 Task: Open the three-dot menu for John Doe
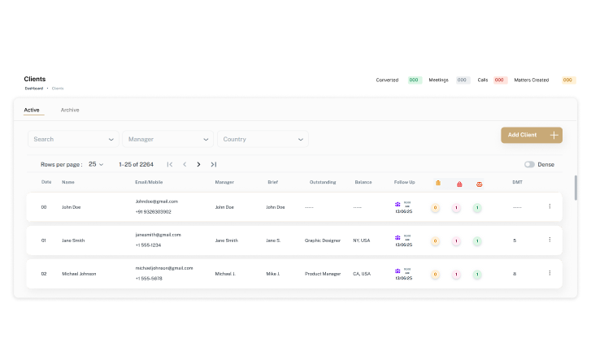pyautogui.click(x=550, y=206)
